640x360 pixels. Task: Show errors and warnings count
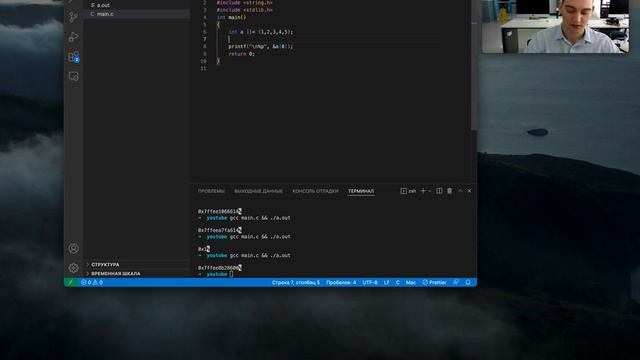(x=92, y=282)
